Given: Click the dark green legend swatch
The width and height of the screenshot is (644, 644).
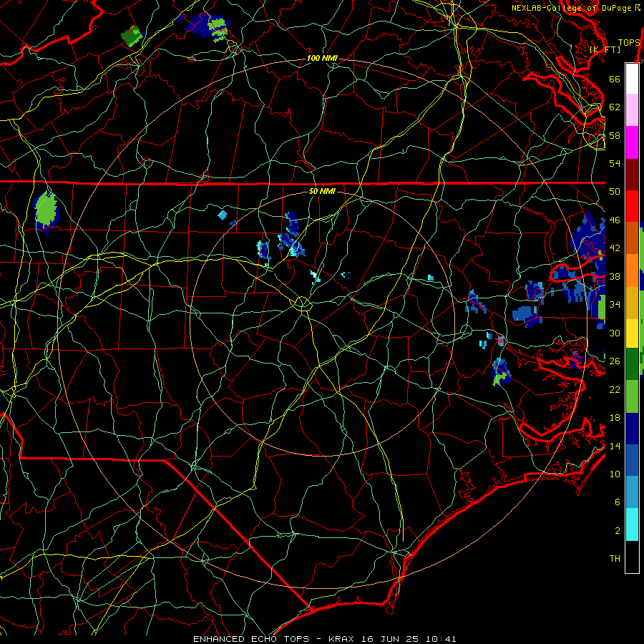Looking at the screenshot, I should point(632,364).
